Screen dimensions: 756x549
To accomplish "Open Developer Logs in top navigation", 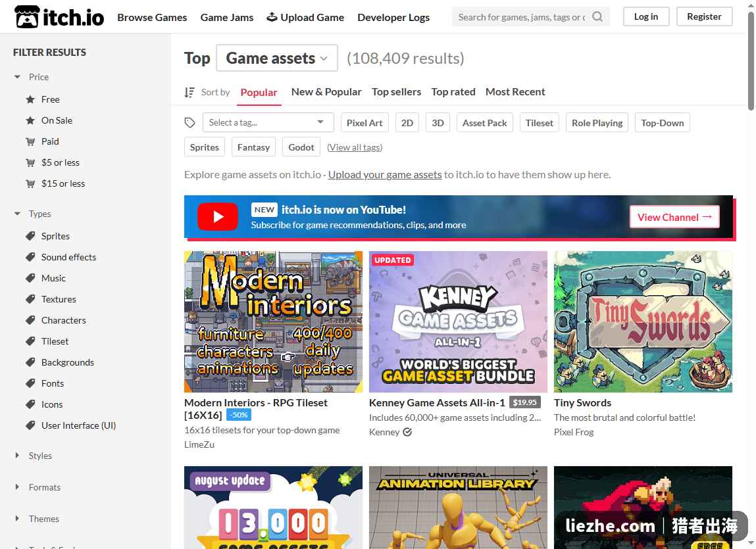I will click(x=393, y=17).
